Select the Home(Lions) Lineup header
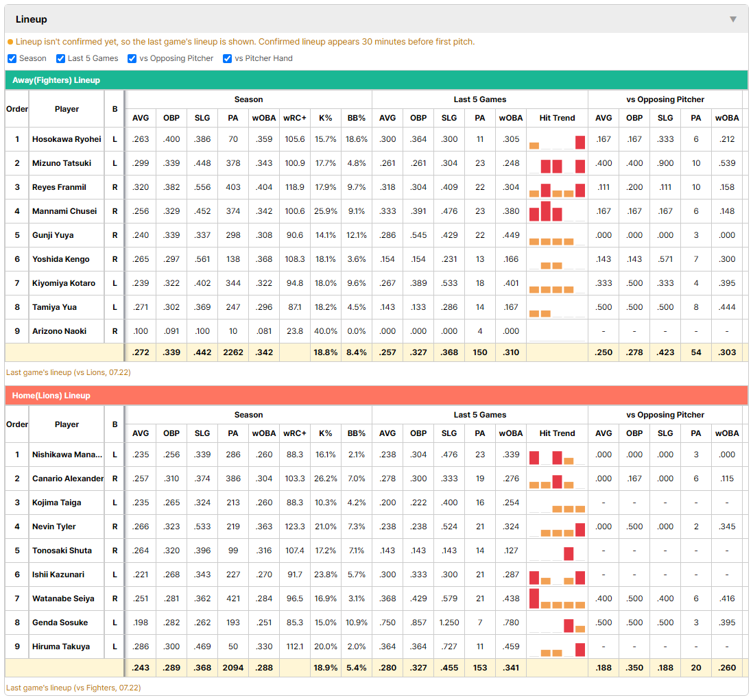Screen dimensions: 753x700 376,396
